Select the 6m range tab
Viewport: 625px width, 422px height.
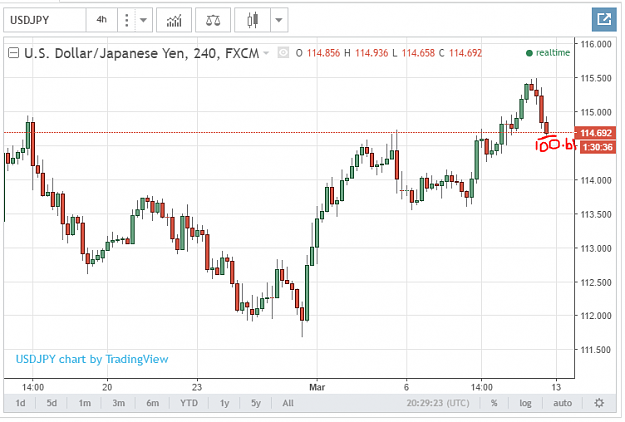(x=152, y=403)
